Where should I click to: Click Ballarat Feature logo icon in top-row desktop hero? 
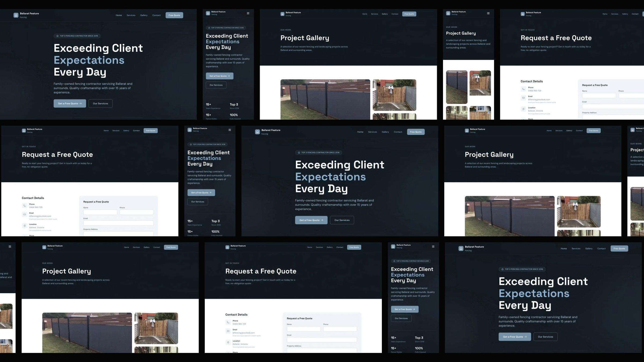[x=16, y=15]
